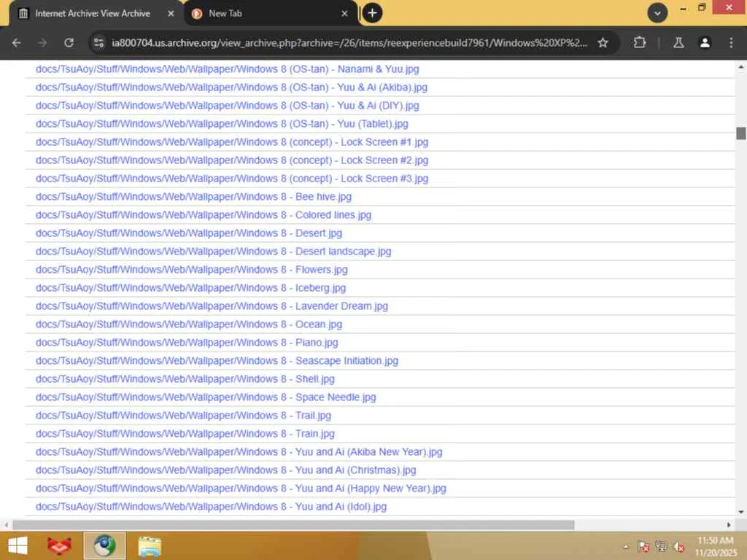Go back to the previous page
Screen dimensions: 747x560
[x=17, y=43]
